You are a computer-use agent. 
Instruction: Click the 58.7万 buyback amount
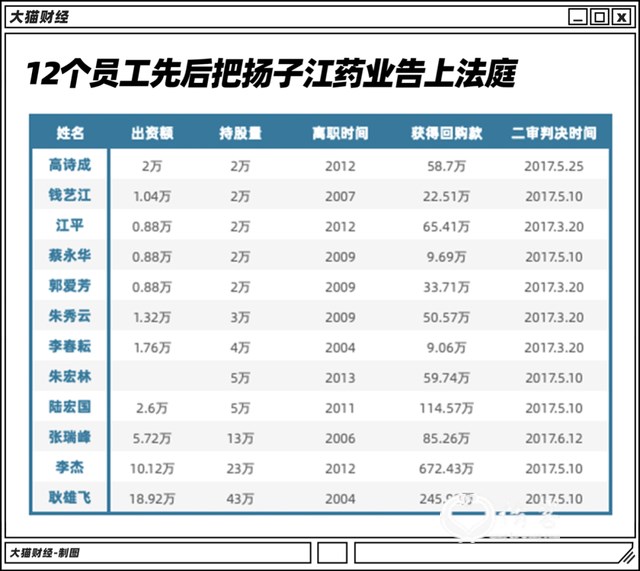point(447,167)
